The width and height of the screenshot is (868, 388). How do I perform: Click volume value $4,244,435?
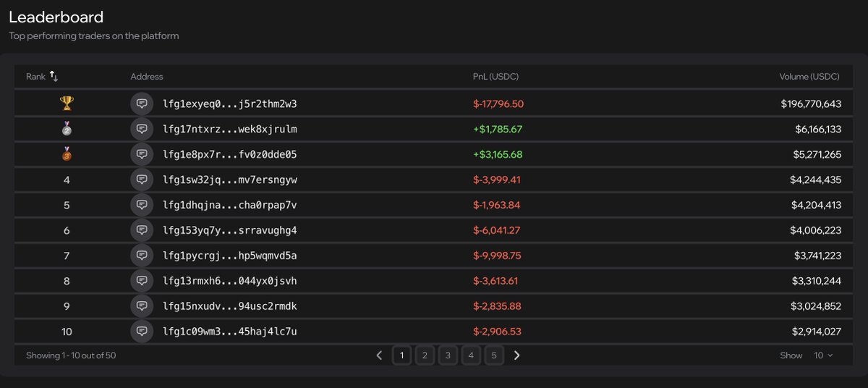(817, 180)
